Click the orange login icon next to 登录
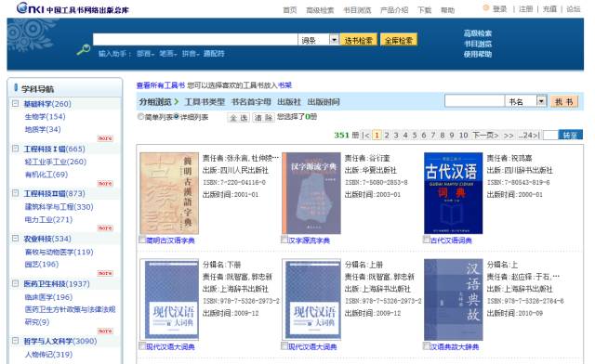 (x=485, y=7)
